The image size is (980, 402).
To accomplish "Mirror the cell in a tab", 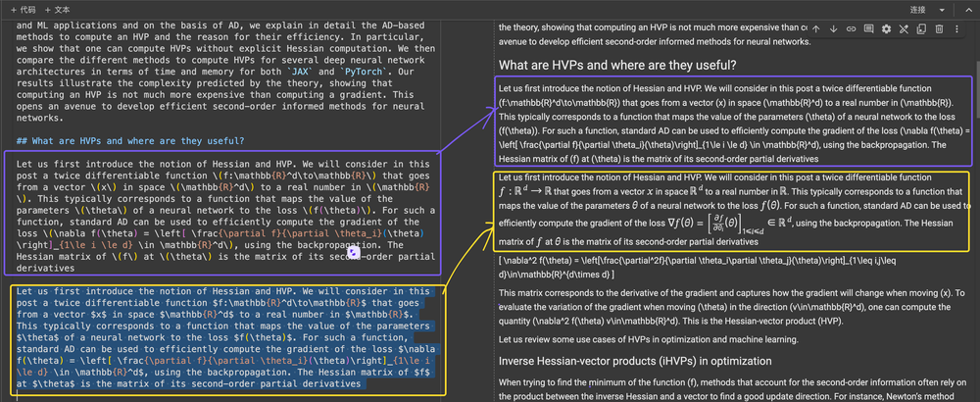I will click(921, 28).
